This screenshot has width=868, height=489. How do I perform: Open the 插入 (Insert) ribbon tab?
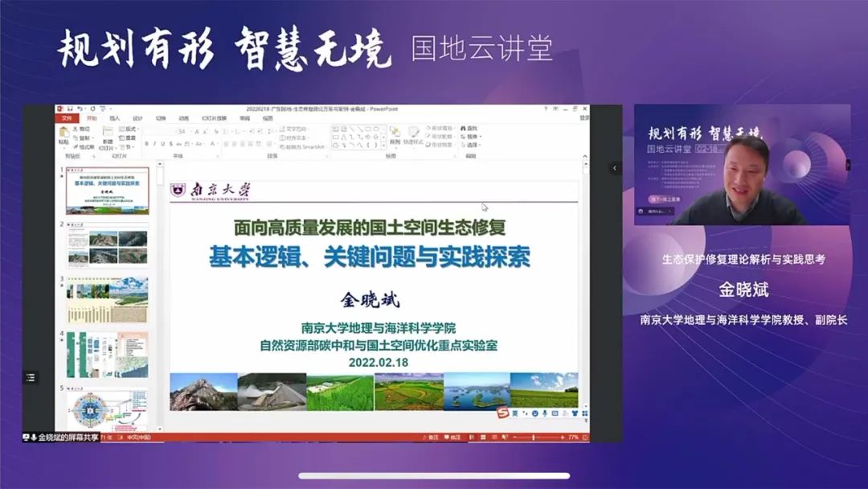[x=115, y=118]
